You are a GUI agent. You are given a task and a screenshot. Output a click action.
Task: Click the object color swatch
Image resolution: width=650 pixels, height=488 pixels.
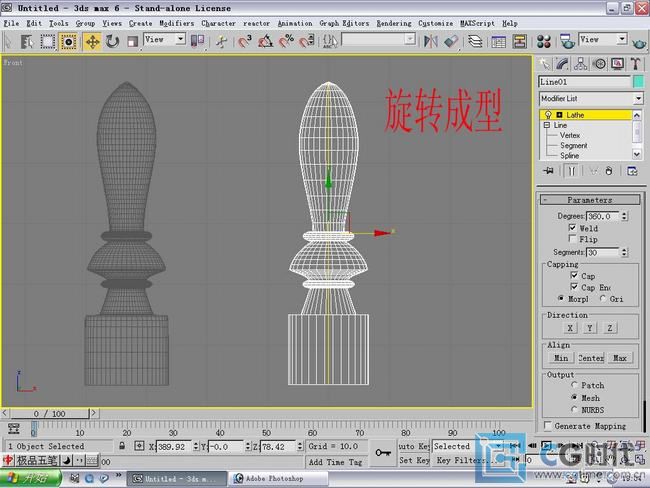point(638,82)
